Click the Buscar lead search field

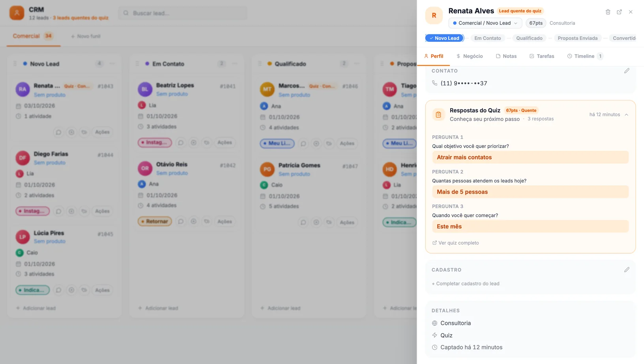click(x=183, y=13)
